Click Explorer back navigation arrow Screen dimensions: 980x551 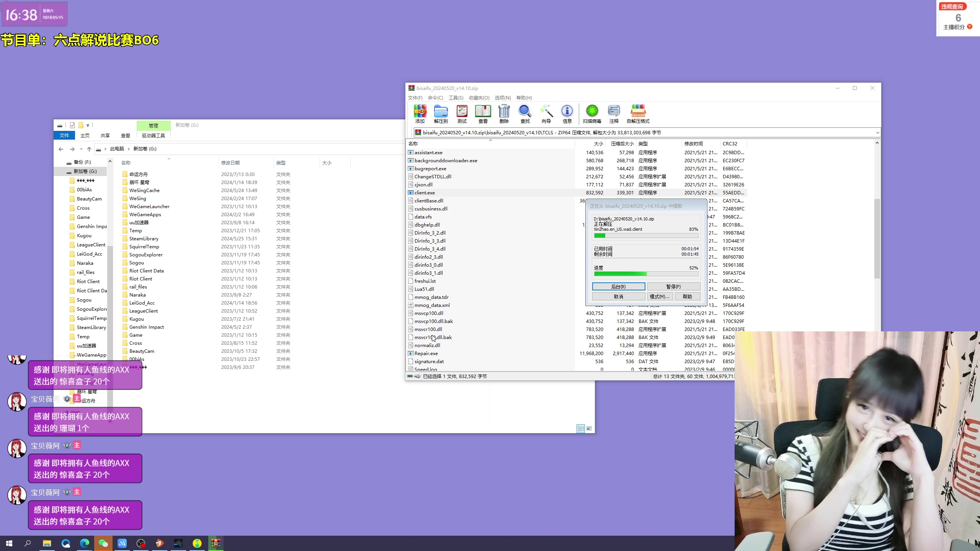61,149
